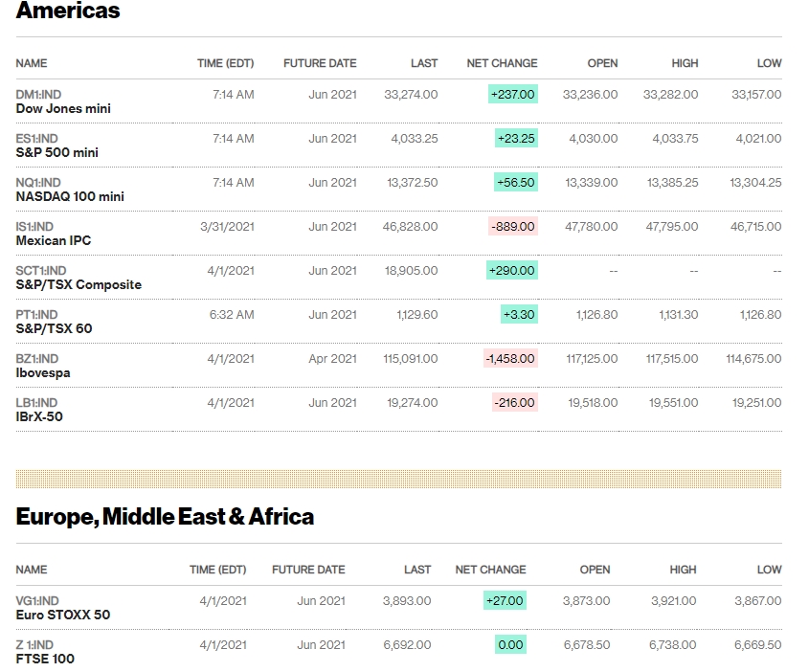Viewport: 809px width, 672px height.
Task: Click the S&P/TSX 60 link
Action: pyautogui.click(x=54, y=329)
